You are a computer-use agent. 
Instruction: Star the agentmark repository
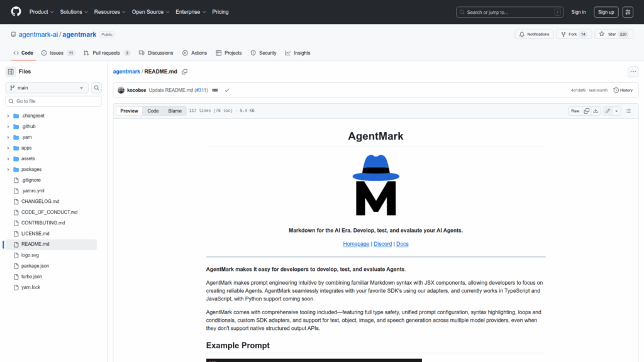click(x=614, y=34)
